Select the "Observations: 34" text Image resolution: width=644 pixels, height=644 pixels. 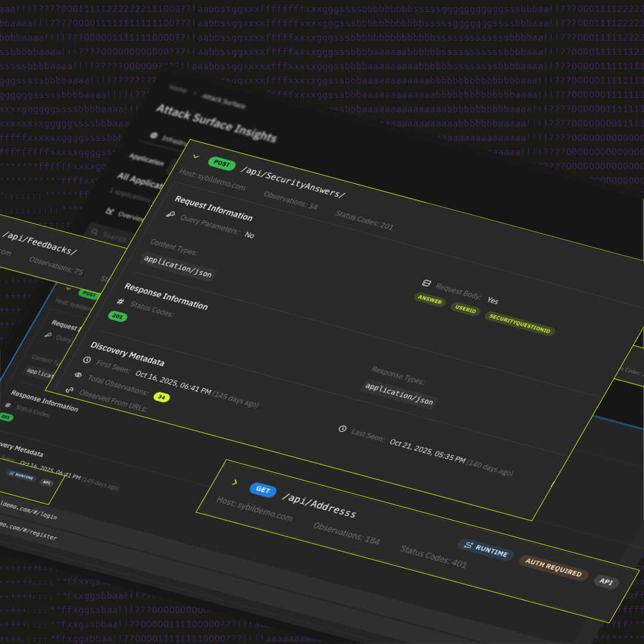click(x=290, y=200)
